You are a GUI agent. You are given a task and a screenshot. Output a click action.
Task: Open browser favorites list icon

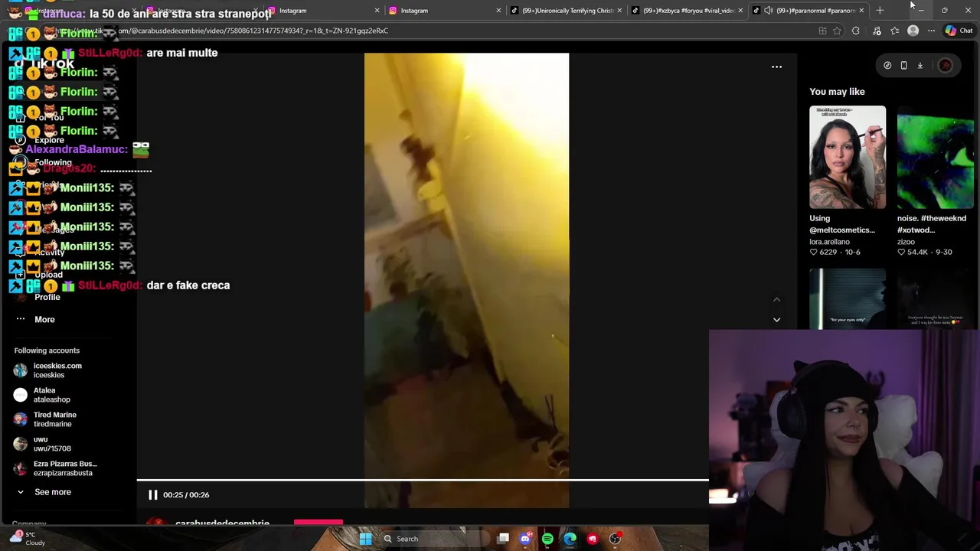click(894, 31)
